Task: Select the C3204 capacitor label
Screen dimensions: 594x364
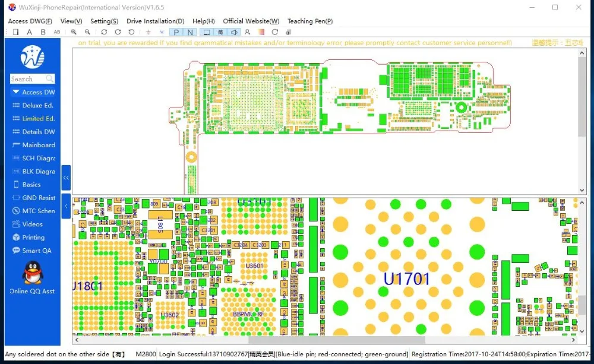Action: coord(240,245)
